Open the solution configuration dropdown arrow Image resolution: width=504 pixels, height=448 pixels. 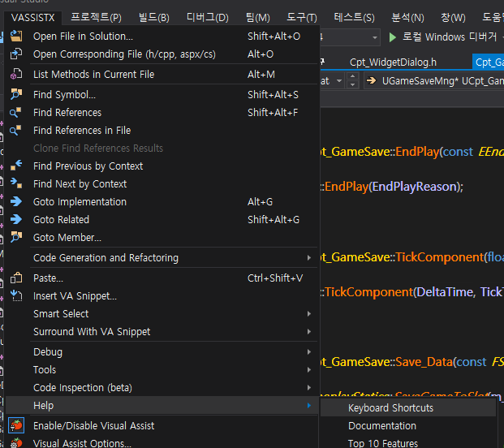tap(374, 37)
